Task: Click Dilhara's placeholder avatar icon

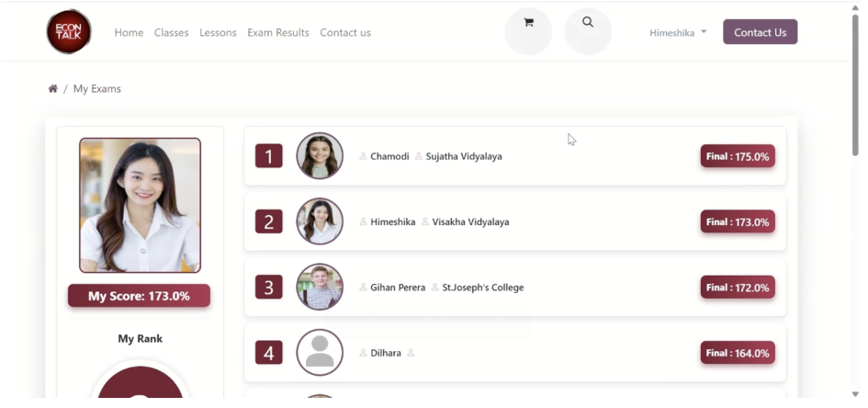Action: click(320, 353)
